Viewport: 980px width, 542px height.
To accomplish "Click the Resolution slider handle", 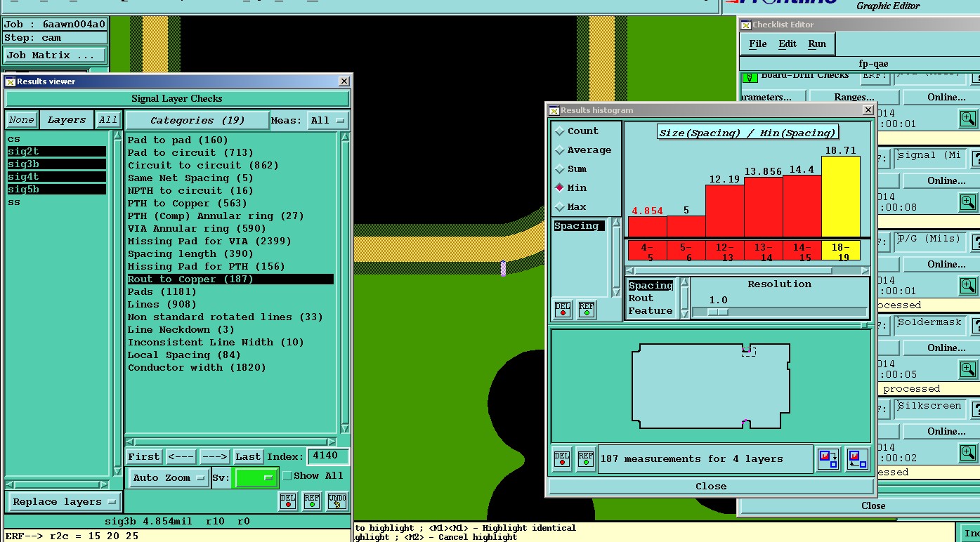I will pyautogui.click(x=717, y=312).
